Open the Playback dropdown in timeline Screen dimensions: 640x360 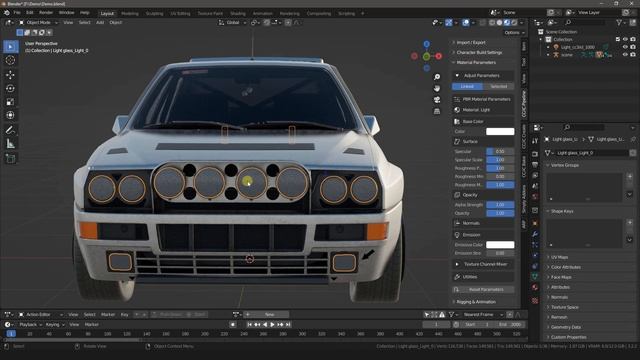(31, 325)
